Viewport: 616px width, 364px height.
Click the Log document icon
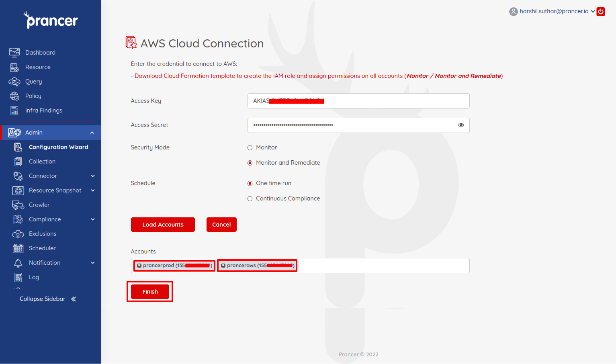click(x=18, y=277)
